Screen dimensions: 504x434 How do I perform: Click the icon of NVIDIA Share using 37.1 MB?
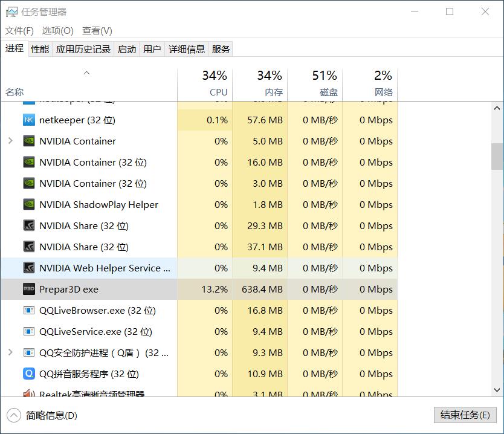[x=29, y=247]
